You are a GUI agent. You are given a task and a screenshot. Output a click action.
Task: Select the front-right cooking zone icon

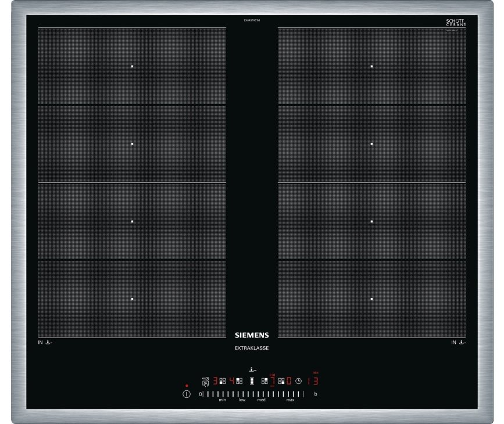pyautogui.click(x=281, y=381)
